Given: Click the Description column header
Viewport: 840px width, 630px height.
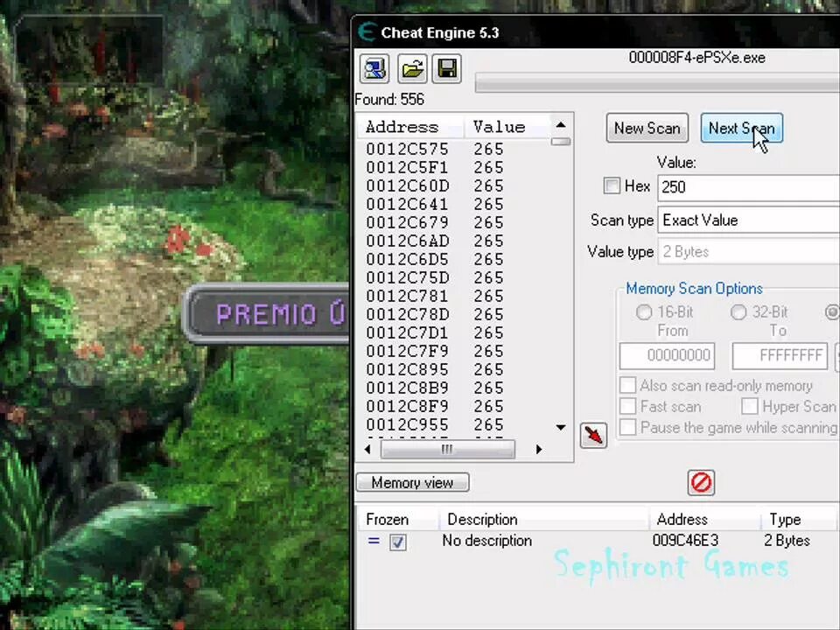Looking at the screenshot, I should [543, 519].
